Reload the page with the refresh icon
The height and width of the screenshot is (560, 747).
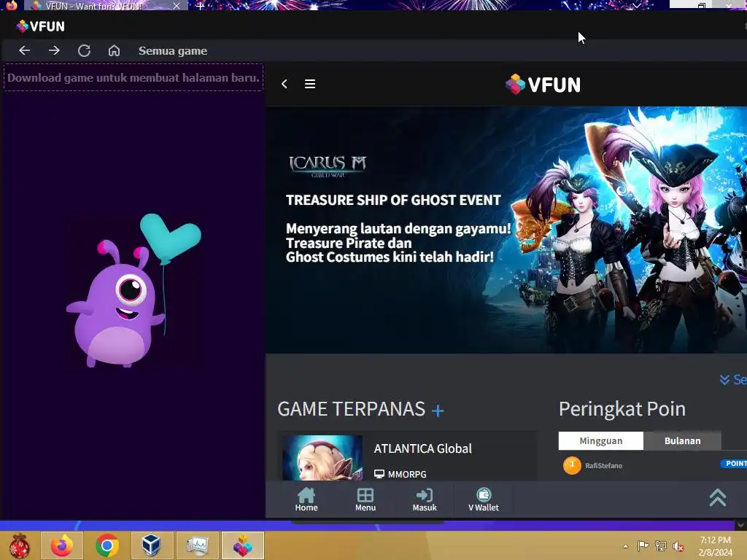tap(84, 50)
